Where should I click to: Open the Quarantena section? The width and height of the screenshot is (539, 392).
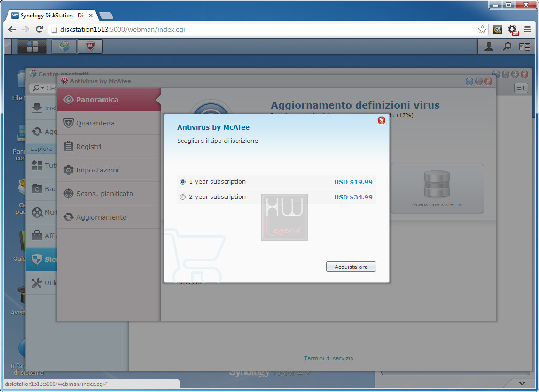[x=109, y=123]
